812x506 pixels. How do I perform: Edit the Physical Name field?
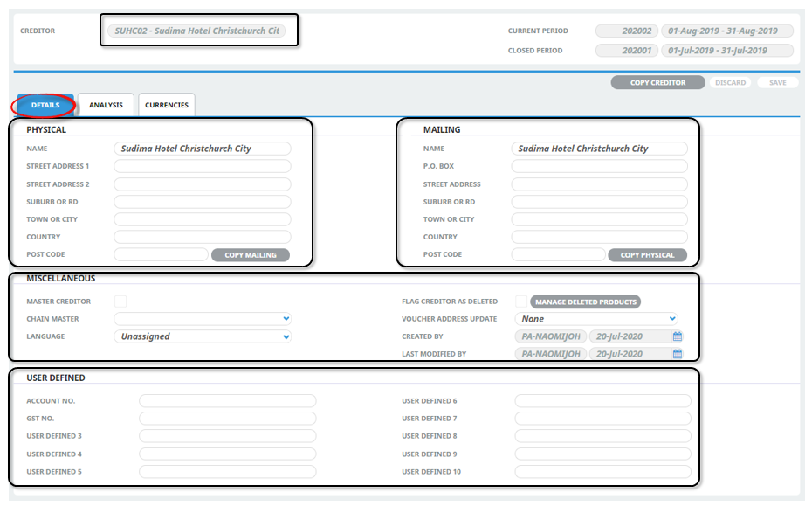[203, 149]
